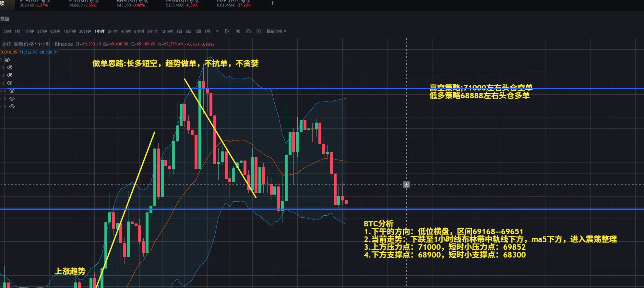Select the 1月 timeframe
This screenshot has height=288, width=644.
pos(207,31)
